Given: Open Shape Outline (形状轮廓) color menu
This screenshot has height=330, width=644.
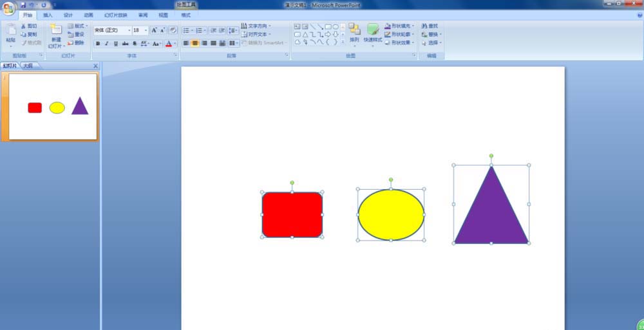Looking at the screenshot, I should point(399,35).
